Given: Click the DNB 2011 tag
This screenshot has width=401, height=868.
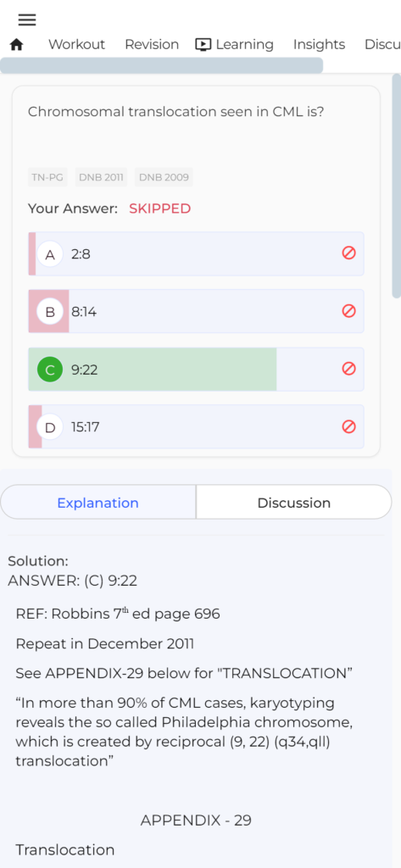Looking at the screenshot, I should (x=102, y=177).
